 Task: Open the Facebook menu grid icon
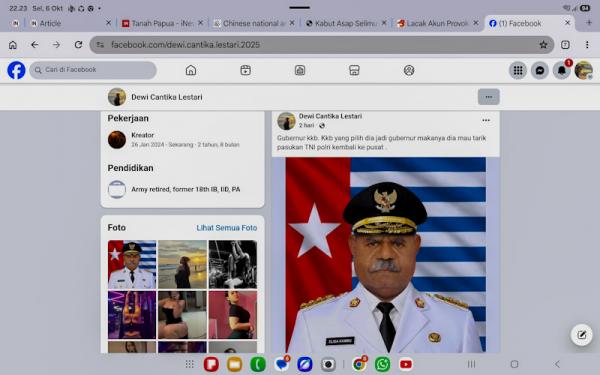click(x=518, y=70)
